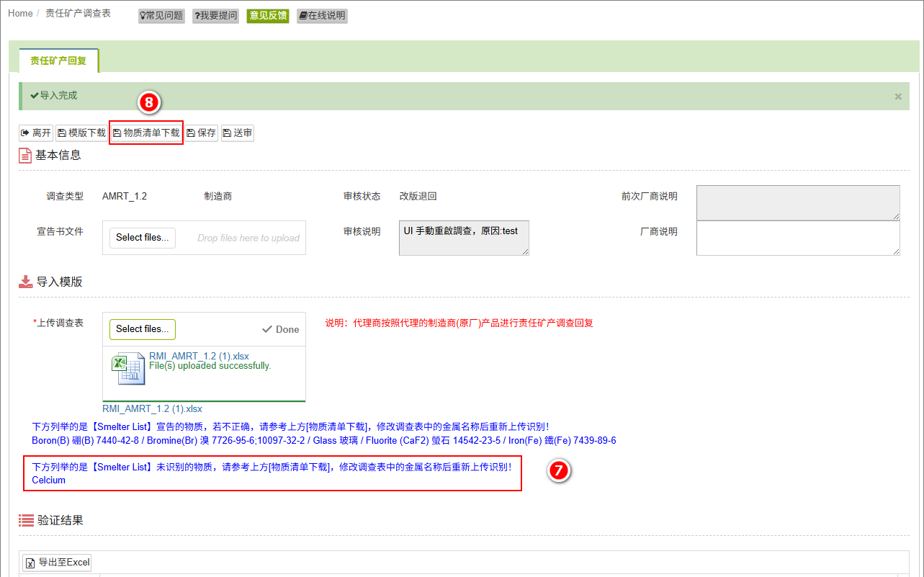Open the 意见反馈 feedback button
This screenshot has width=924, height=577.
coord(267,16)
